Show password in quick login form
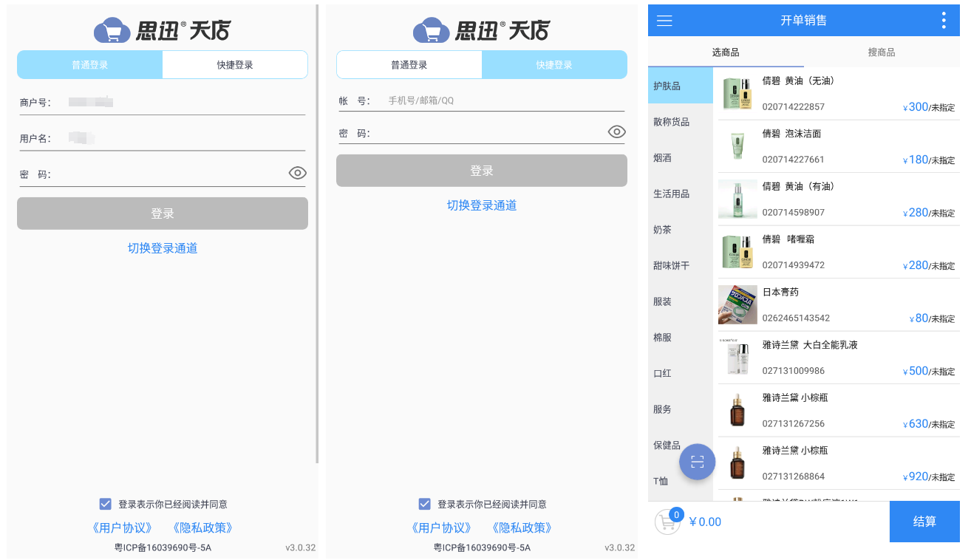Screen dimensions: 971x560 (x=616, y=132)
